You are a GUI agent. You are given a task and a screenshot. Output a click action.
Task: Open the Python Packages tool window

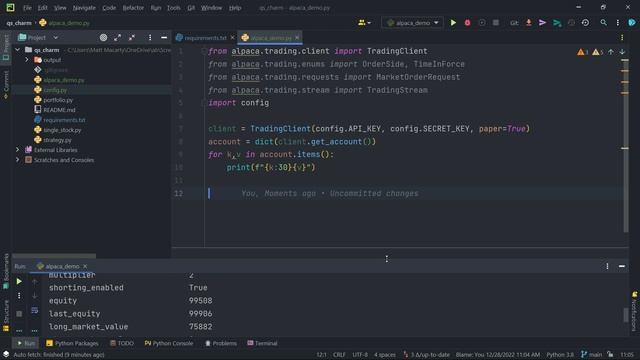[72, 343]
